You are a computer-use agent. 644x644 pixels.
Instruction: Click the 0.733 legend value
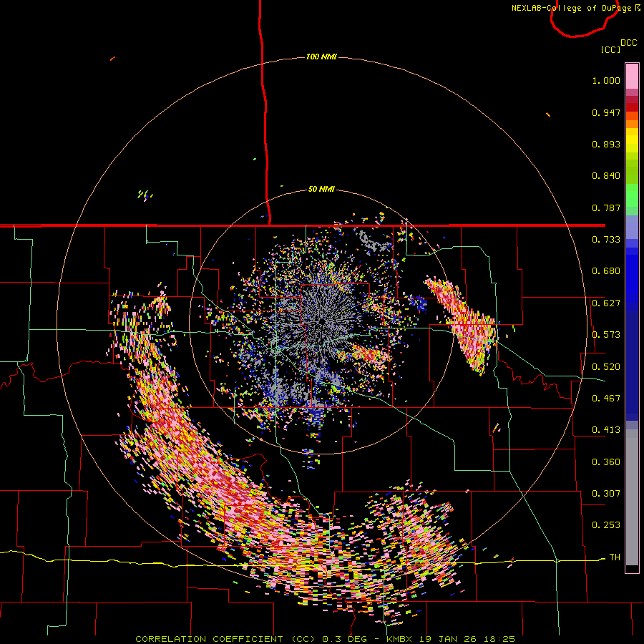606,240
